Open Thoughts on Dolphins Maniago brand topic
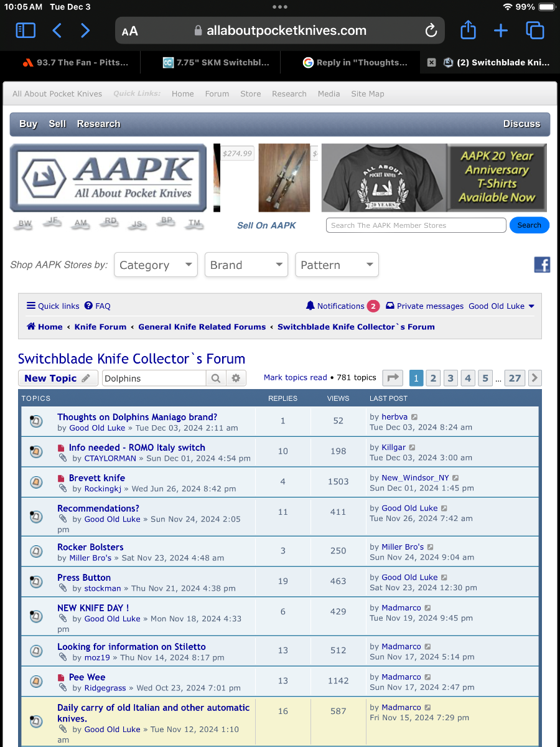This screenshot has height=747, width=560. (138, 417)
